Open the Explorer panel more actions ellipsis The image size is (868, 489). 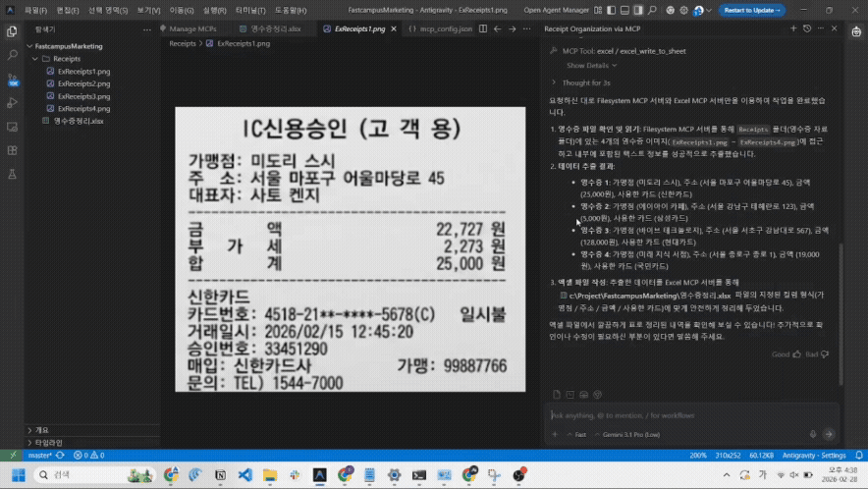(x=146, y=29)
